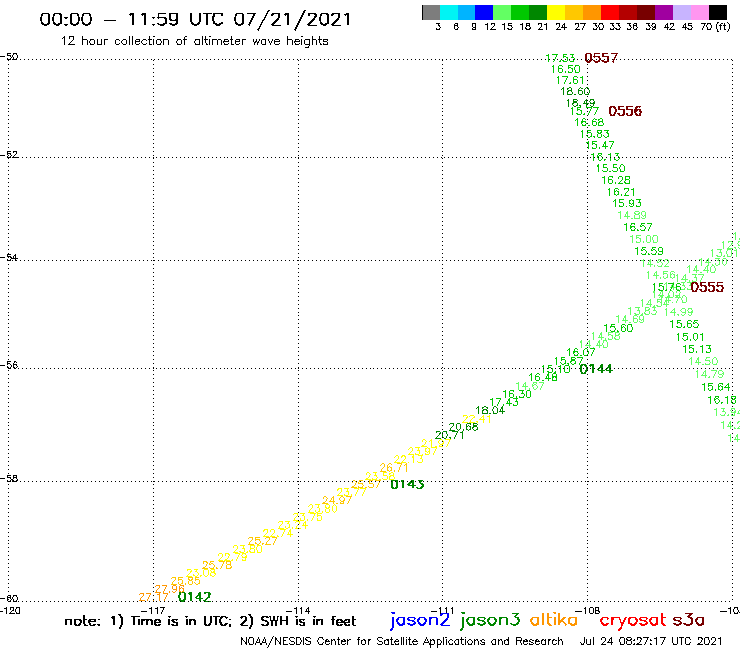Click the wave height value 16.68
Viewport: 740px width, 650px height.
(x=589, y=122)
